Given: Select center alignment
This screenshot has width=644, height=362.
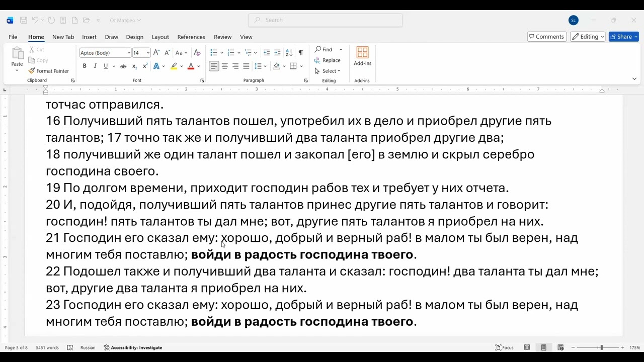Looking at the screenshot, I should [225, 66].
